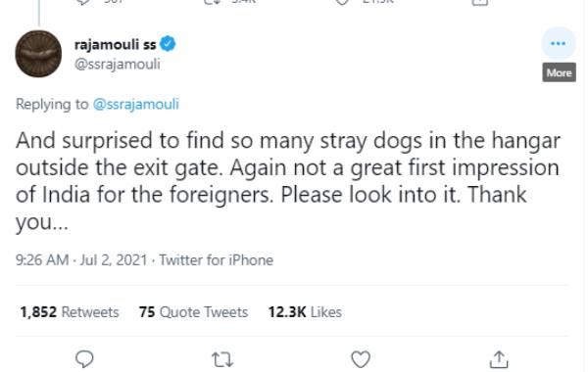Retweet using the arrows icon below the tweet
Viewport: 588px width, 372px height.
tap(222, 359)
